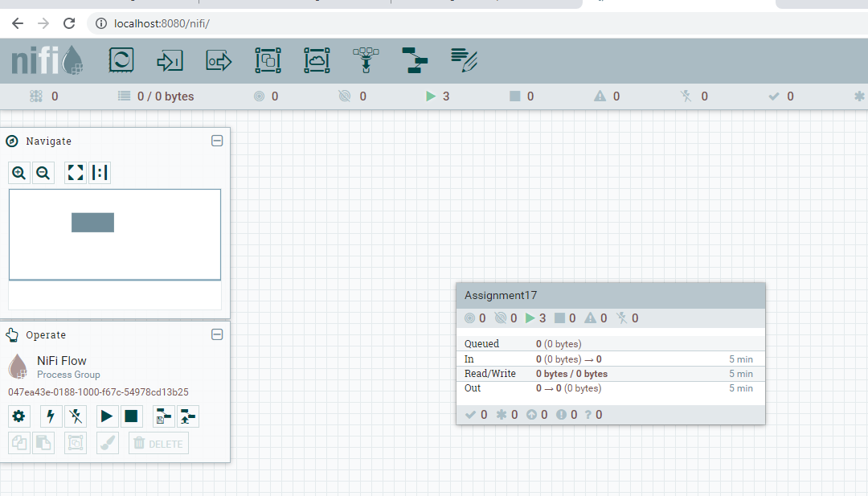Start the flow with the play button
The image size is (868, 496).
point(107,416)
